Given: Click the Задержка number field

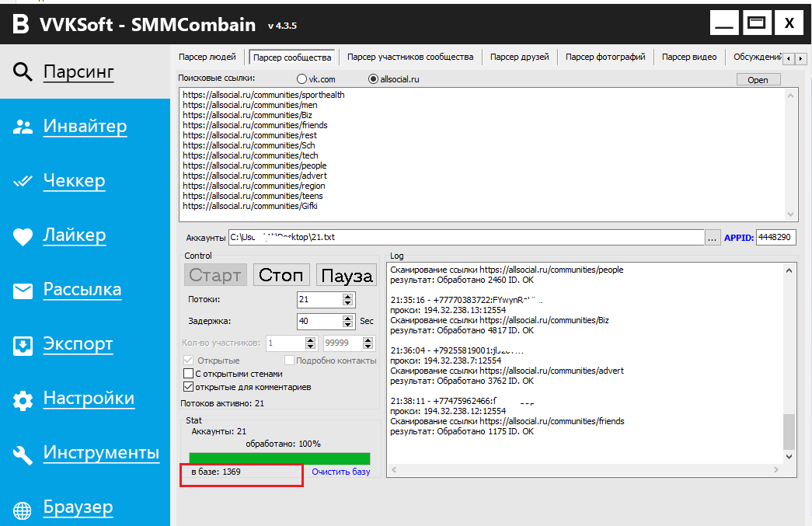Looking at the screenshot, I should point(319,321).
